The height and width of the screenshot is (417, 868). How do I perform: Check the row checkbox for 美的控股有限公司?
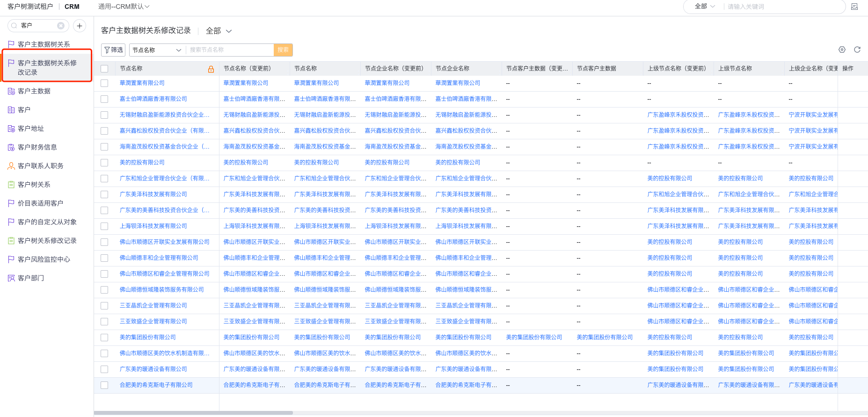[104, 163]
